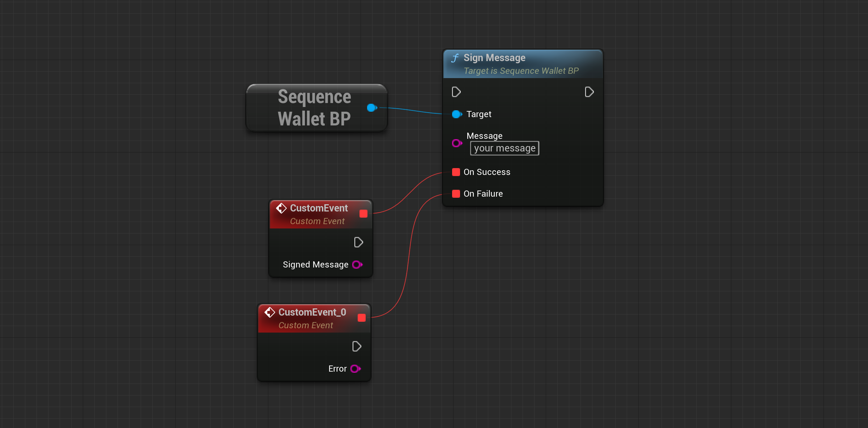Select the Sign Message node title
Viewport: 868px width, 428px height.
[494, 58]
